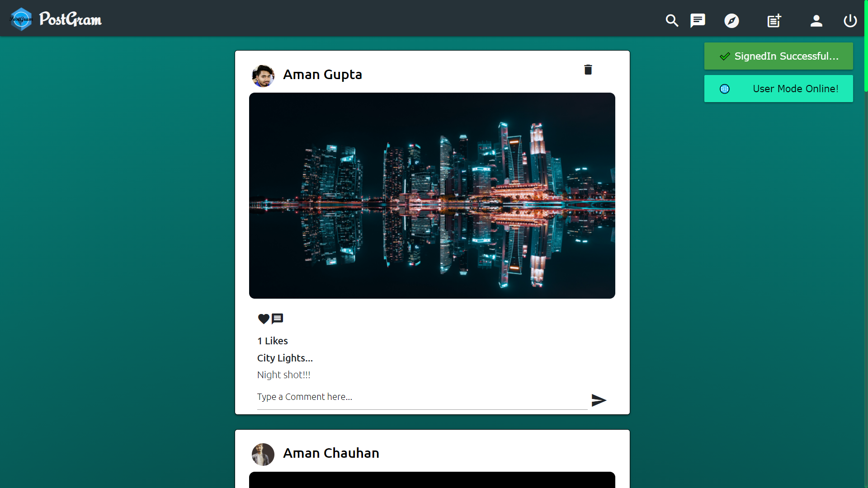Open the city skyline night photo

point(432,196)
